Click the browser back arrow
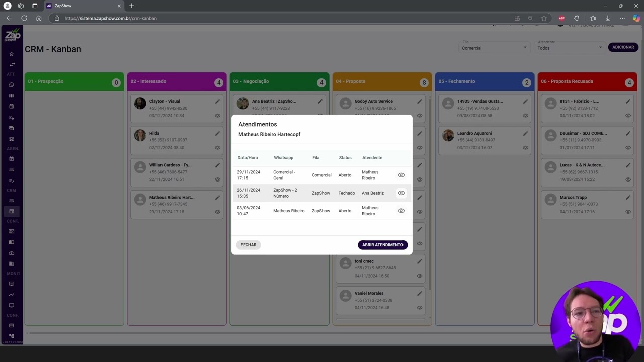Viewport: 644px width, 362px height. coord(9,18)
